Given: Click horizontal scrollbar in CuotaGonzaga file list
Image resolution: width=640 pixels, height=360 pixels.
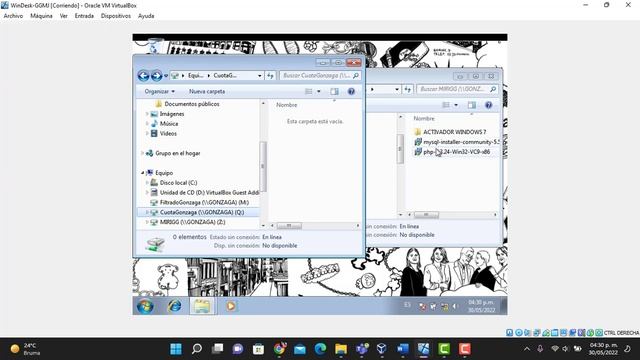Looking at the screenshot, I should pos(289,226).
